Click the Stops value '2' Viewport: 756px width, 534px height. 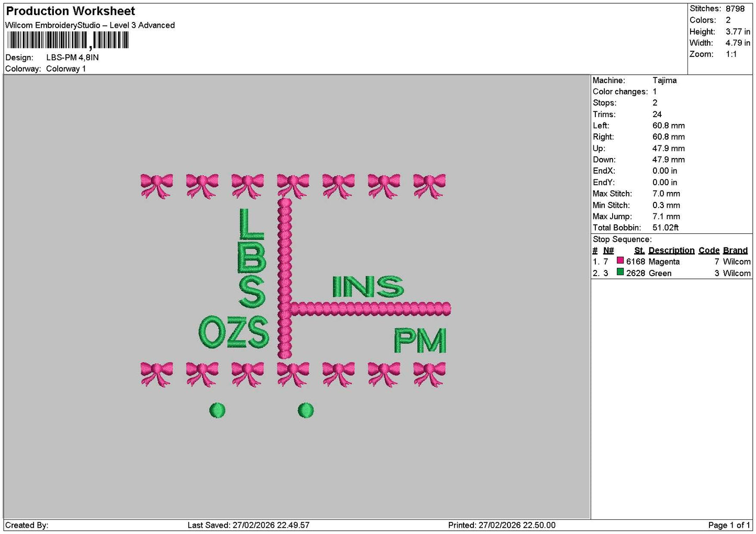(x=655, y=103)
